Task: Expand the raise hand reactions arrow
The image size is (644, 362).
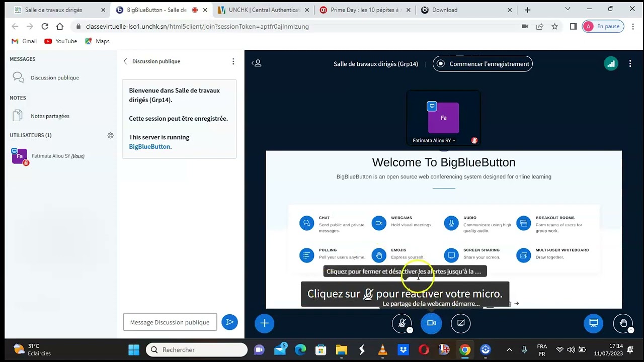Action: click(631, 330)
